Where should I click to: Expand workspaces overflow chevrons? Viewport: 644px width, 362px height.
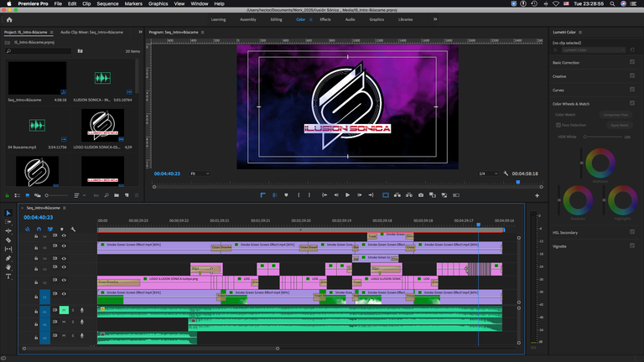point(435,19)
